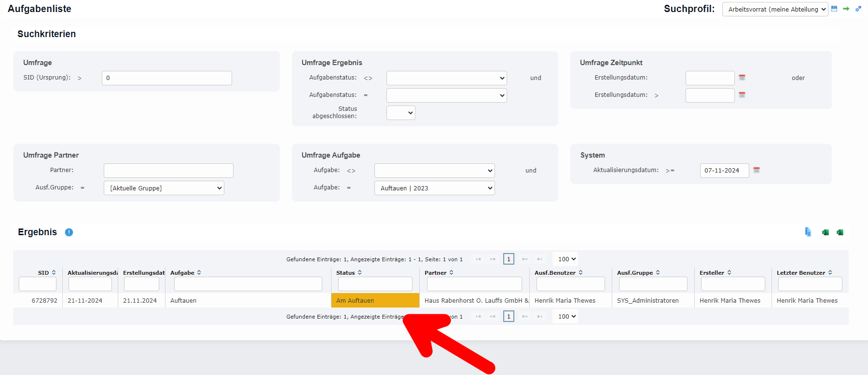Viewport: 868px width, 375px height.
Task: Click the first green Excel export icon
Action: (826, 232)
